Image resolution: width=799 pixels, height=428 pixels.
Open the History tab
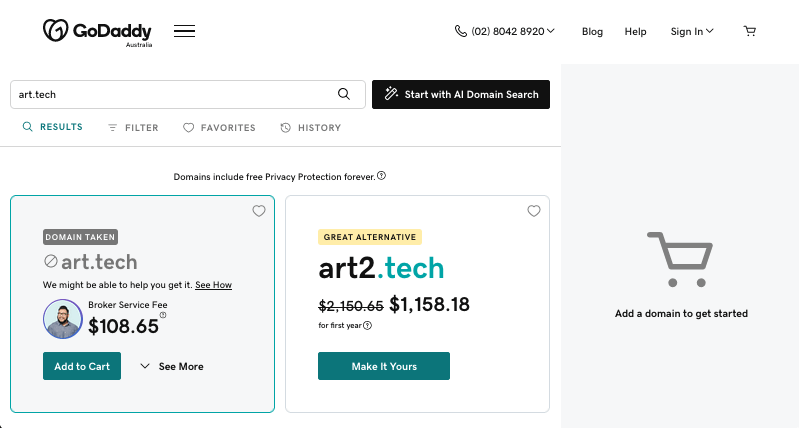pos(311,128)
